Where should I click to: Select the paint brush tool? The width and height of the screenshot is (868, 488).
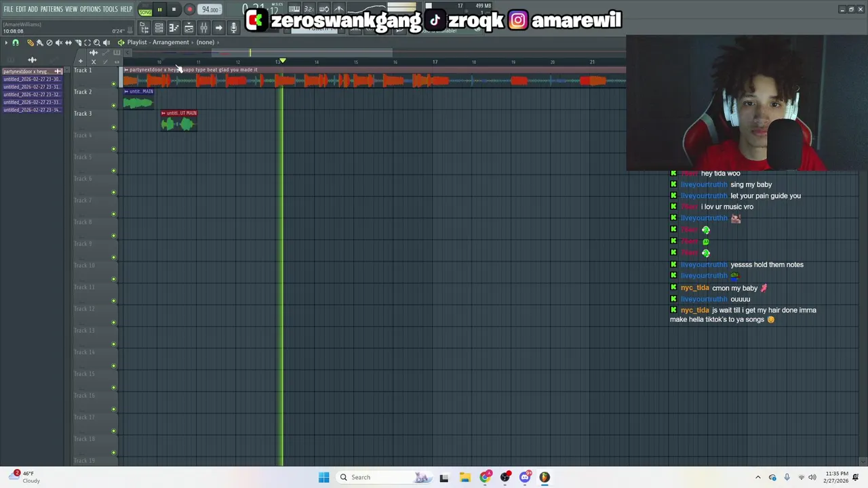pyautogui.click(x=39, y=43)
